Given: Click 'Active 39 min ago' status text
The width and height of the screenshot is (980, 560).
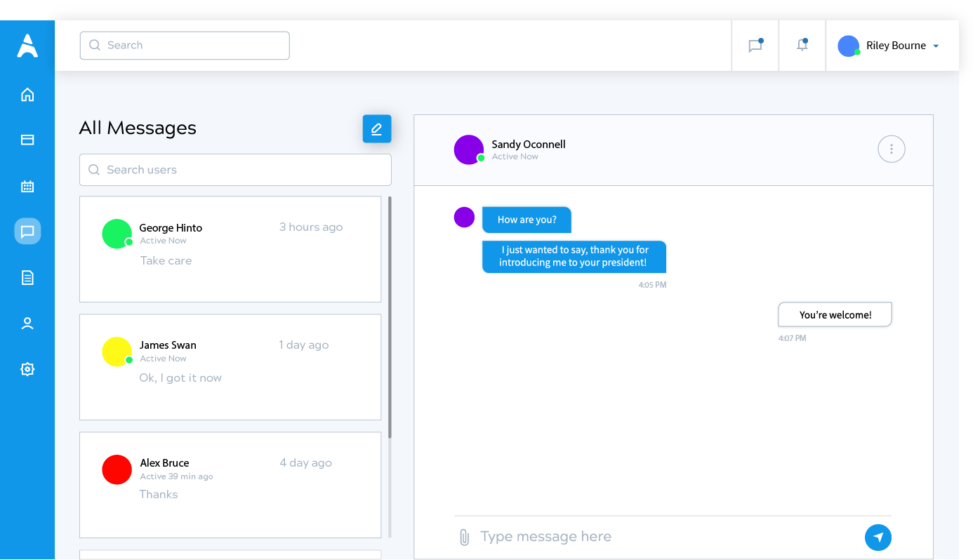Looking at the screenshot, I should [x=176, y=476].
